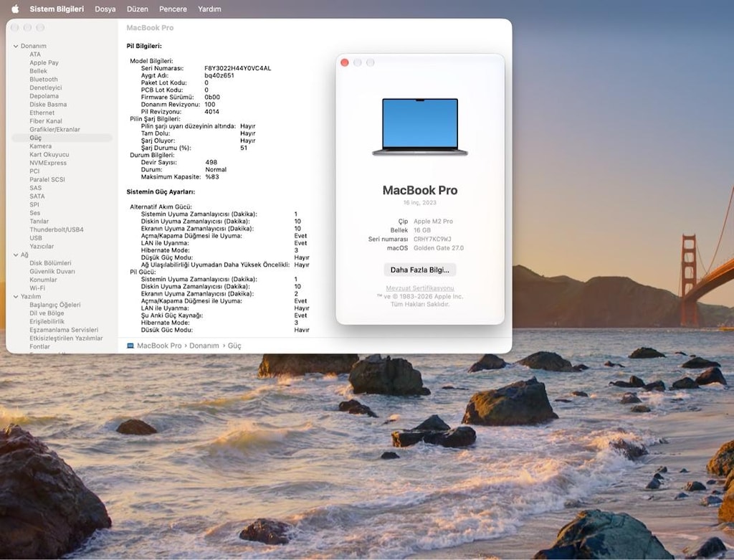The width and height of the screenshot is (734, 560).
Task: Select ATA in the sidebar
Action: coord(34,54)
